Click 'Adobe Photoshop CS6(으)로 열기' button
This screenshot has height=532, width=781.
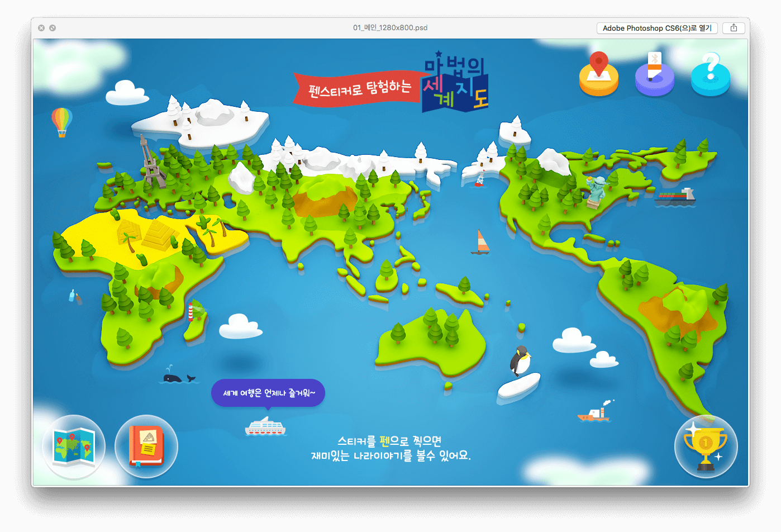[657, 28]
